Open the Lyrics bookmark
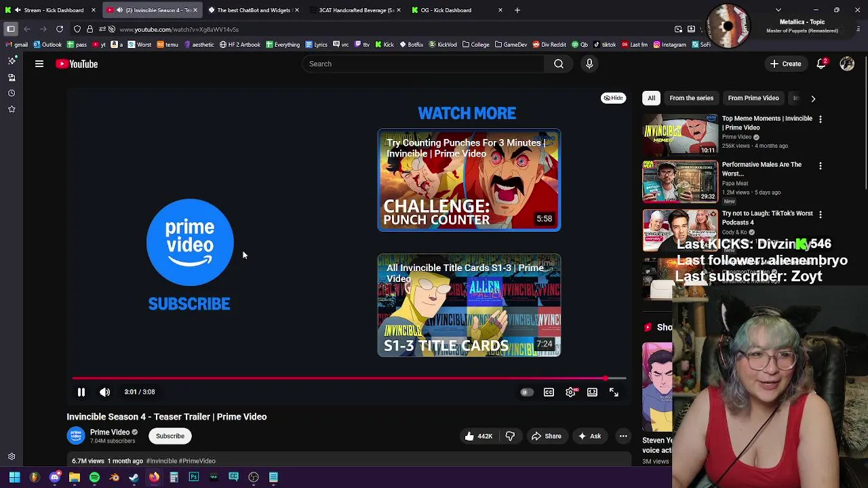This screenshot has width=868, height=488. point(317,45)
